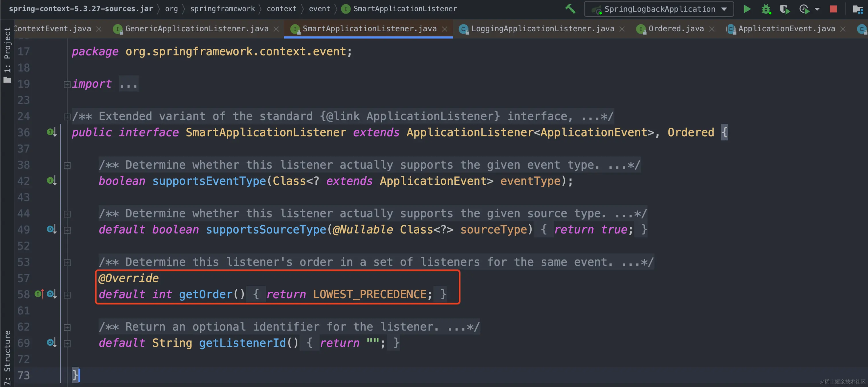Expand the collapsed import statements

[67, 84]
